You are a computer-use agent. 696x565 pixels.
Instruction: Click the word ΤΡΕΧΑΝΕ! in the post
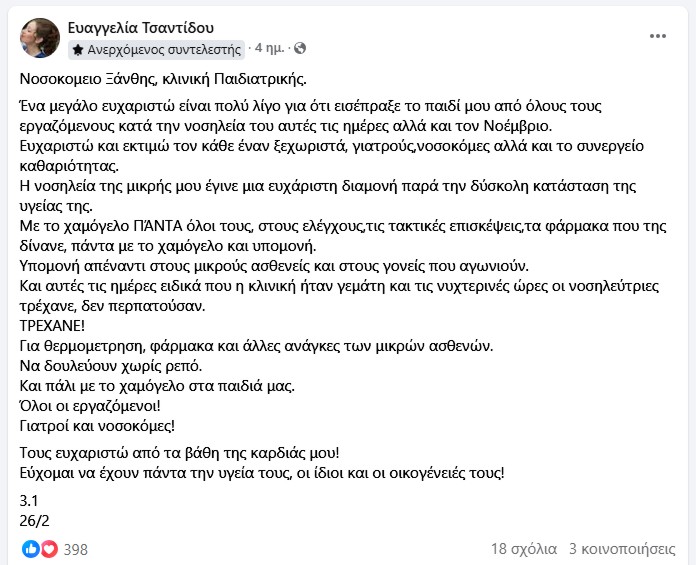[x=55, y=326]
